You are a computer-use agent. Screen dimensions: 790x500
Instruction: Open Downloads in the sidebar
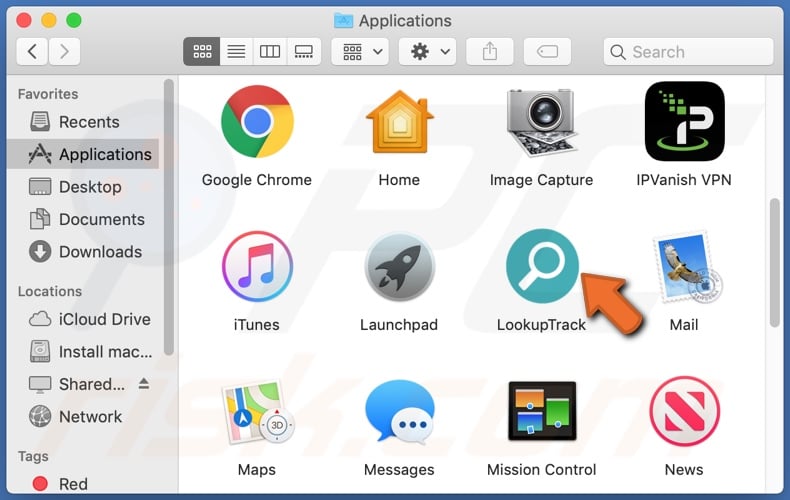83,252
